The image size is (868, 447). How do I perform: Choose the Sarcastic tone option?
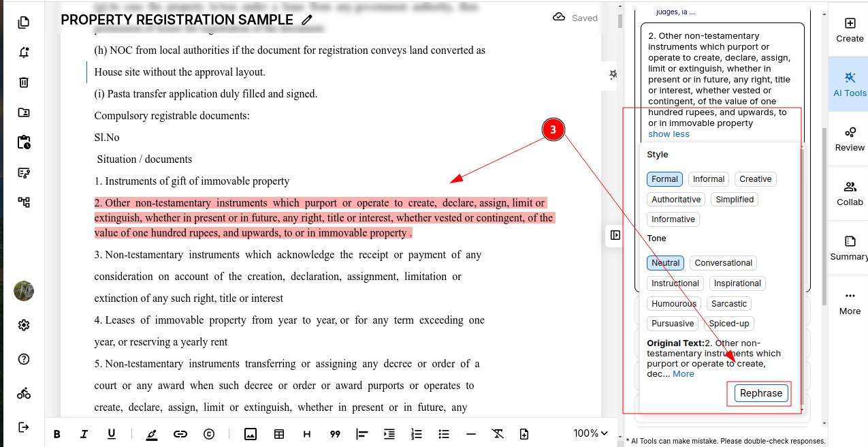click(x=729, y=304)
